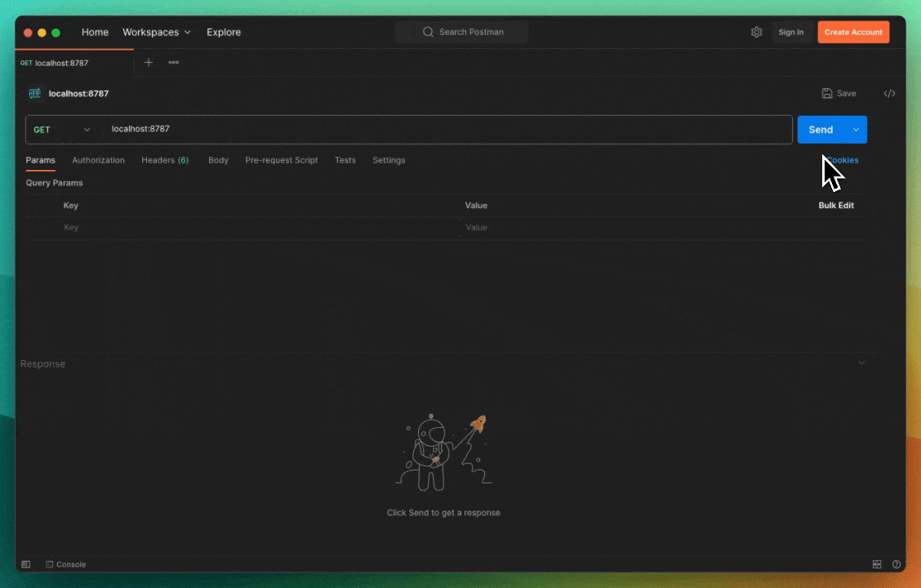The width and height of the screenshot is (921, 588).
Task: Open the settings gear in header
Action: 756,33
